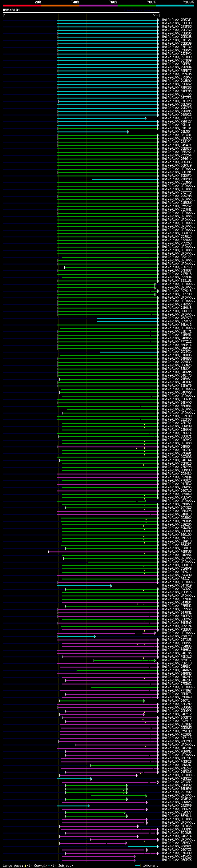
Task: Click label UniRef100_A9VC48
Action: click(177, 291)
